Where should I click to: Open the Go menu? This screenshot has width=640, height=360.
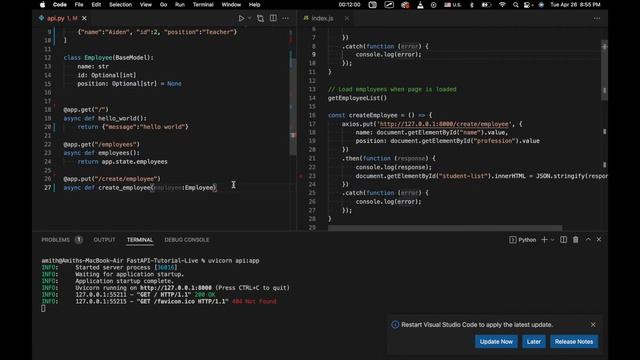pos(163,4)
